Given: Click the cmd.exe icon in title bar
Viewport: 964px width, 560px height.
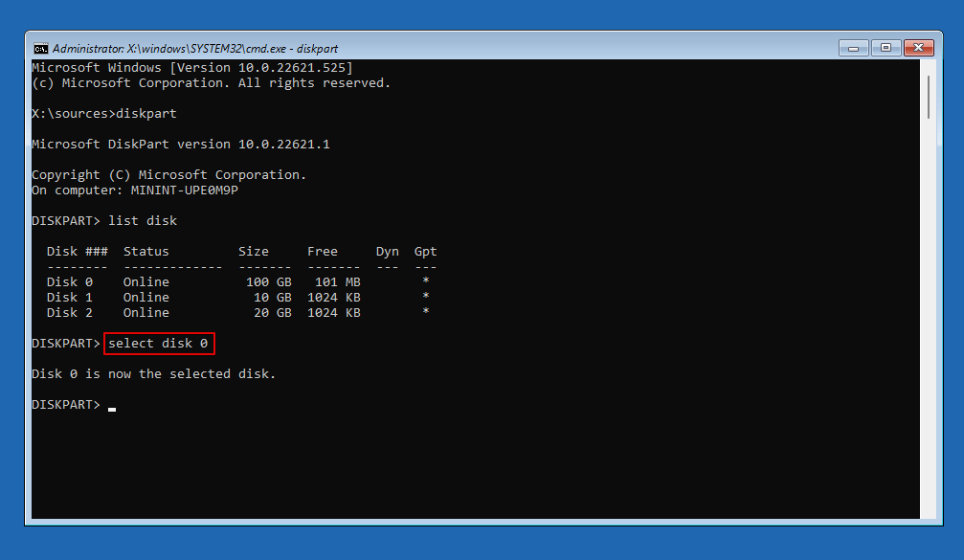Looking at the screenshot, I should [x=41, y=48].
